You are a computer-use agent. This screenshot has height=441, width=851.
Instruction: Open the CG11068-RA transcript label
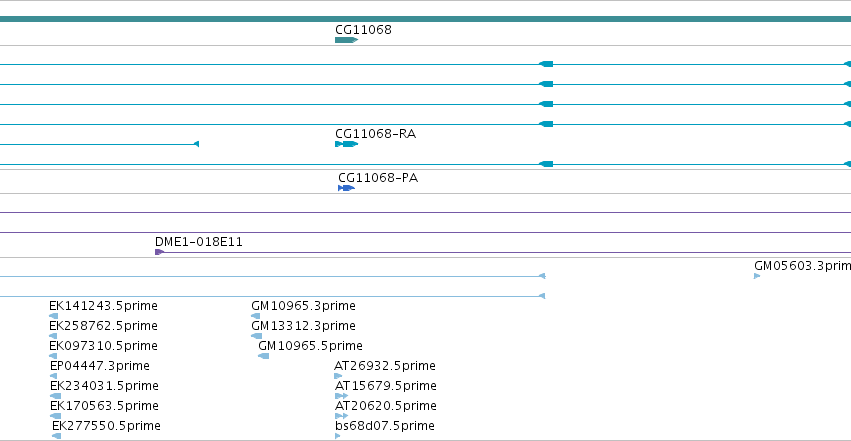376,134
